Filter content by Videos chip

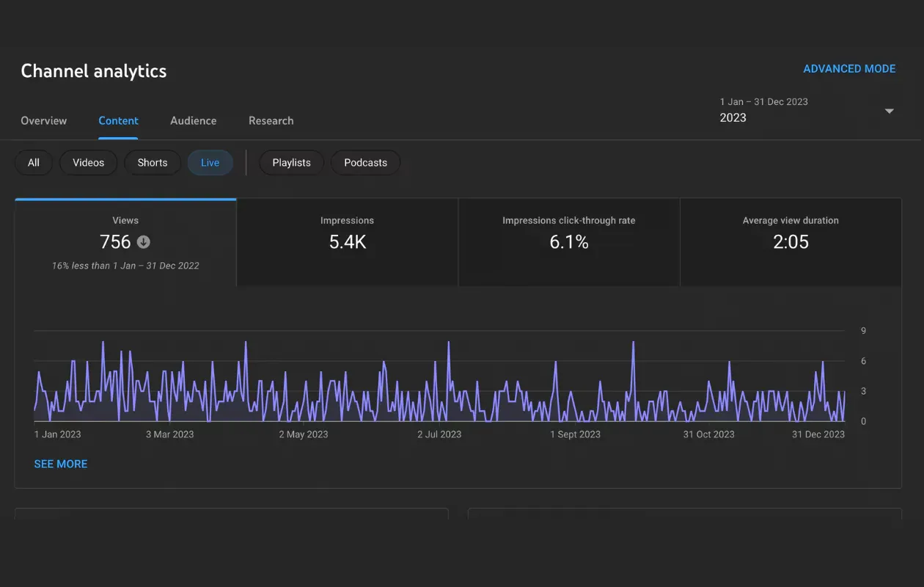coord(89,163)
